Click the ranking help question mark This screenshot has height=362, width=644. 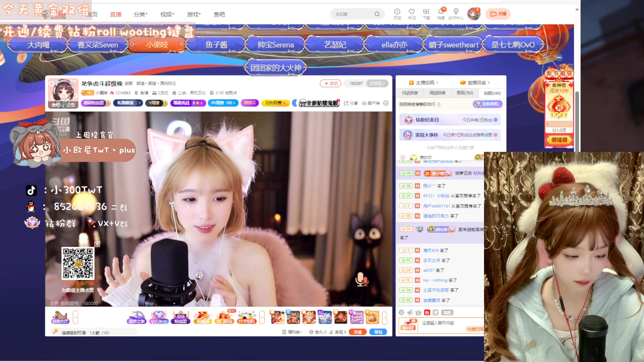(439, 105)
